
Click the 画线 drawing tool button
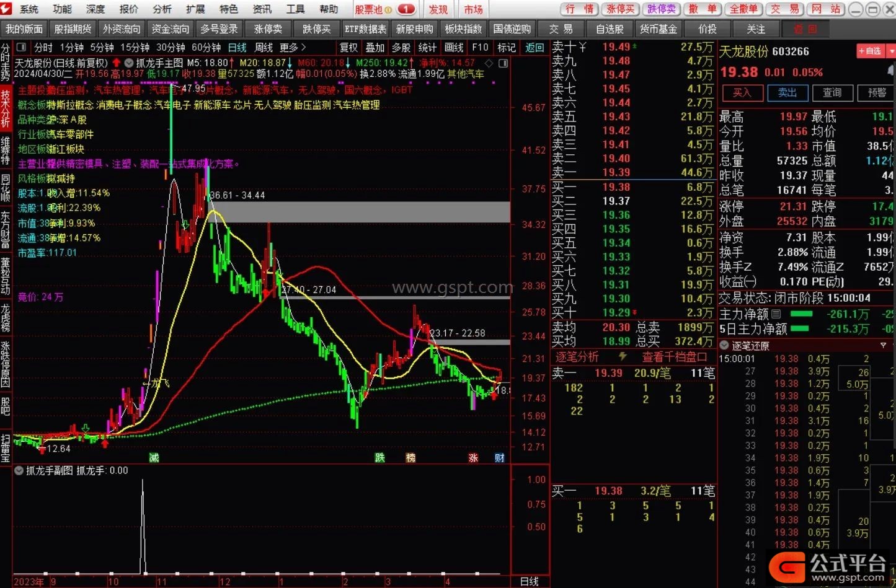454,47
